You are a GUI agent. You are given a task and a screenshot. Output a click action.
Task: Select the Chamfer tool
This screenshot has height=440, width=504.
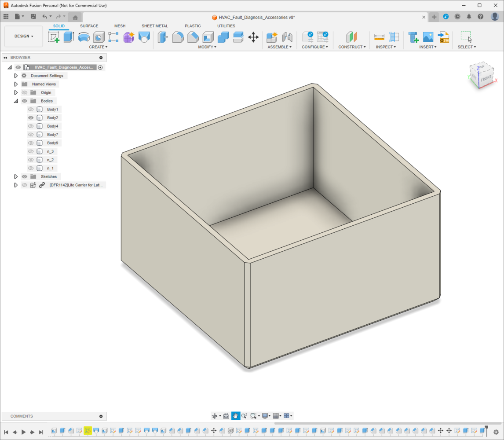click(x=193, y=37)
